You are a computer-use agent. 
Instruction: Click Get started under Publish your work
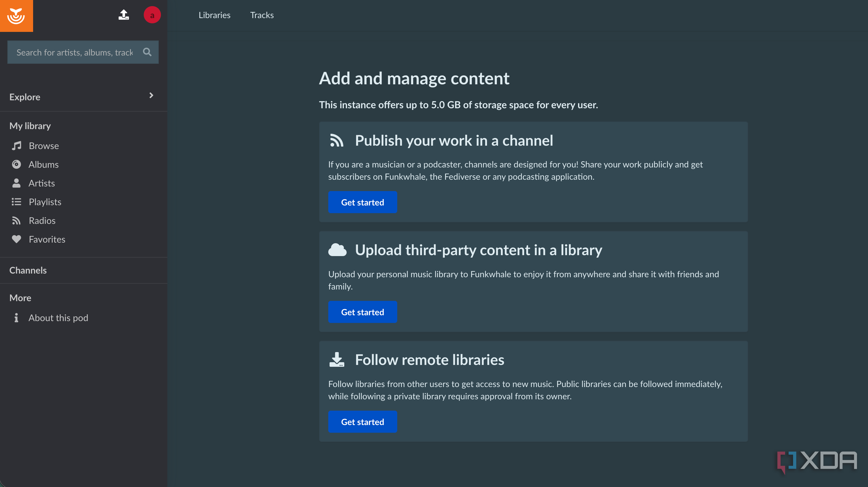point(363,202)
